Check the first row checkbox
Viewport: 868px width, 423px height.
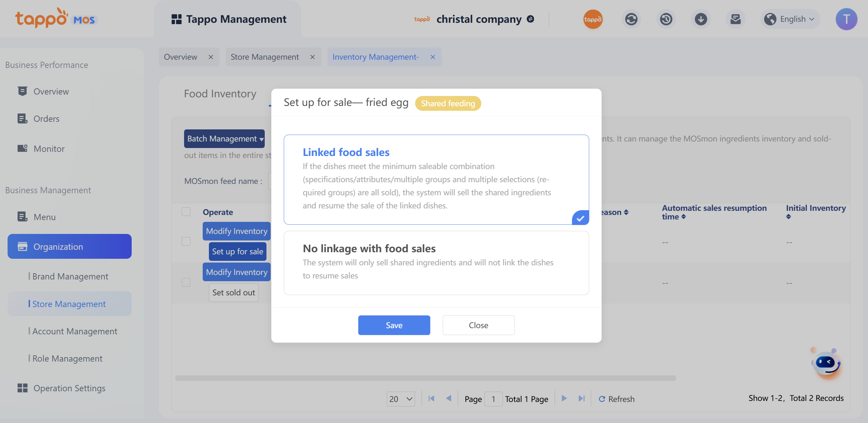[186, 241]
